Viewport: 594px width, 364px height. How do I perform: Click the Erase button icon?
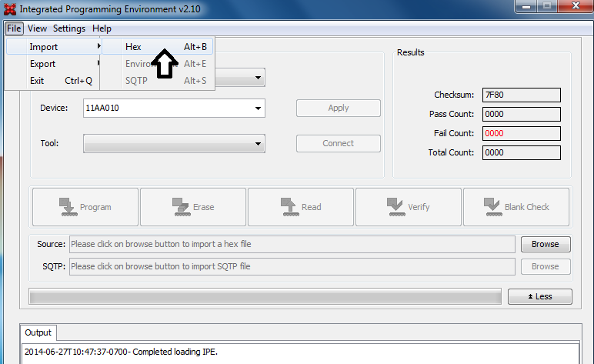coord(180,207)
